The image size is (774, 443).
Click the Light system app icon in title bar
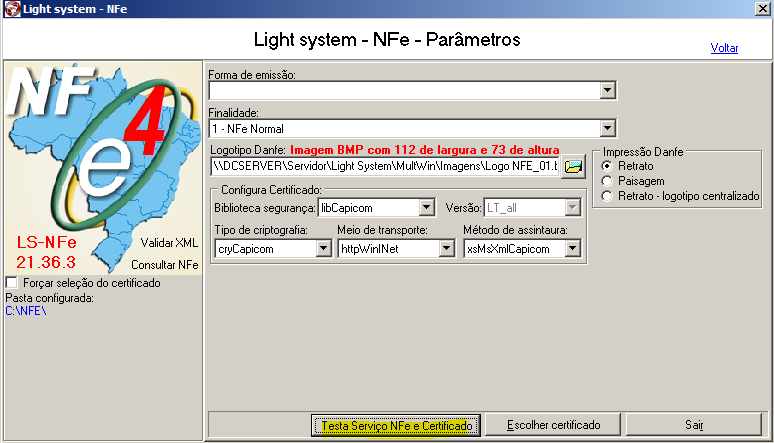[x=12, y=9]
